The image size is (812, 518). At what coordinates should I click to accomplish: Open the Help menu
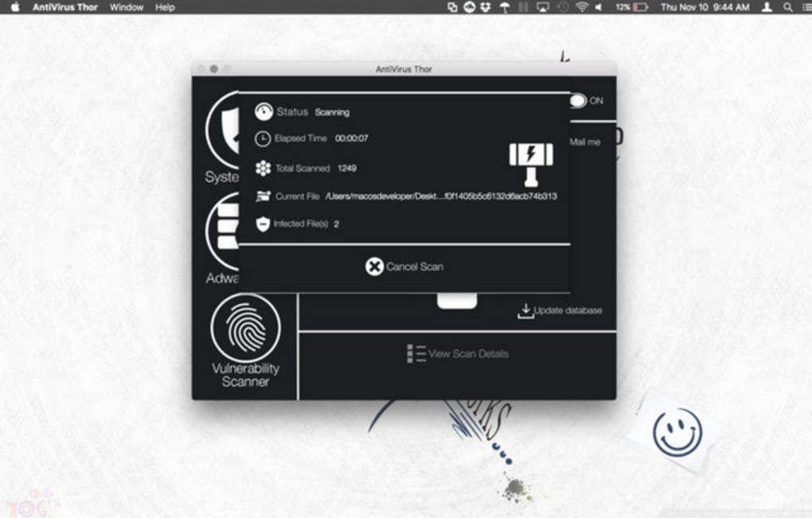(165, 7)
